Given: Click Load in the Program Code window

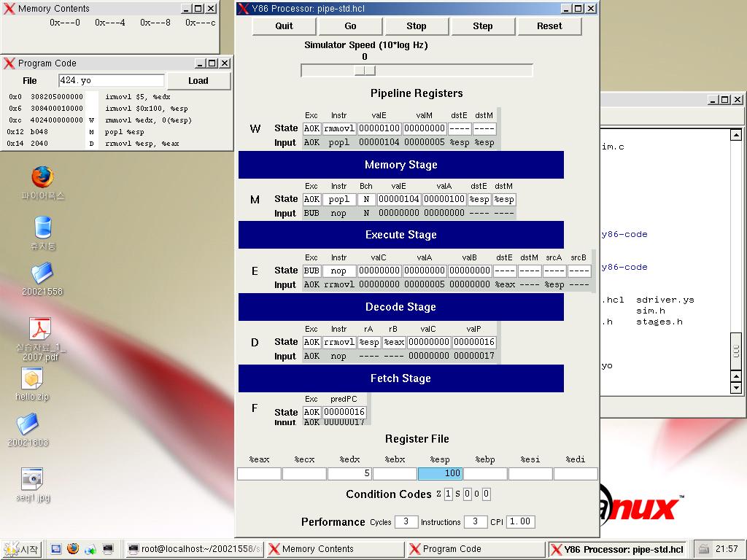Looking at the screenshot, I should point(198,80).
